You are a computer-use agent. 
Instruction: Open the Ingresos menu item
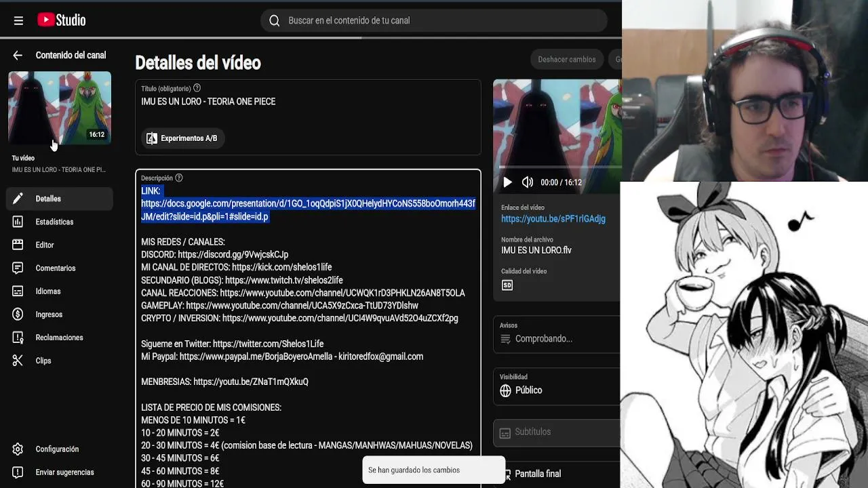(60, 314)
